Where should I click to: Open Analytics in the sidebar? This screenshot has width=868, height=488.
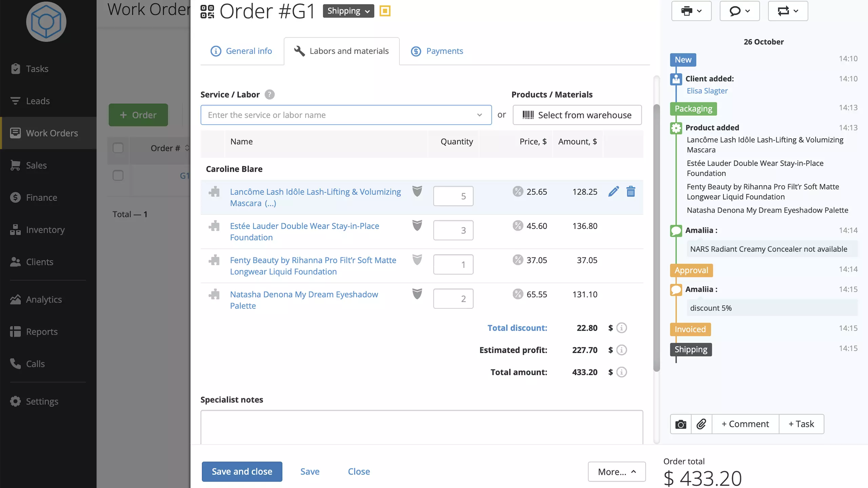pyautogui.click(x=48, y=300)
